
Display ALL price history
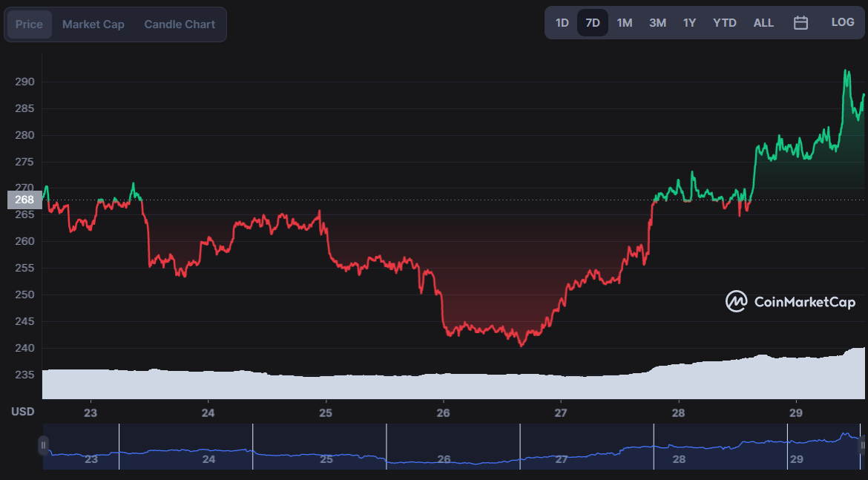pos(763,23)
